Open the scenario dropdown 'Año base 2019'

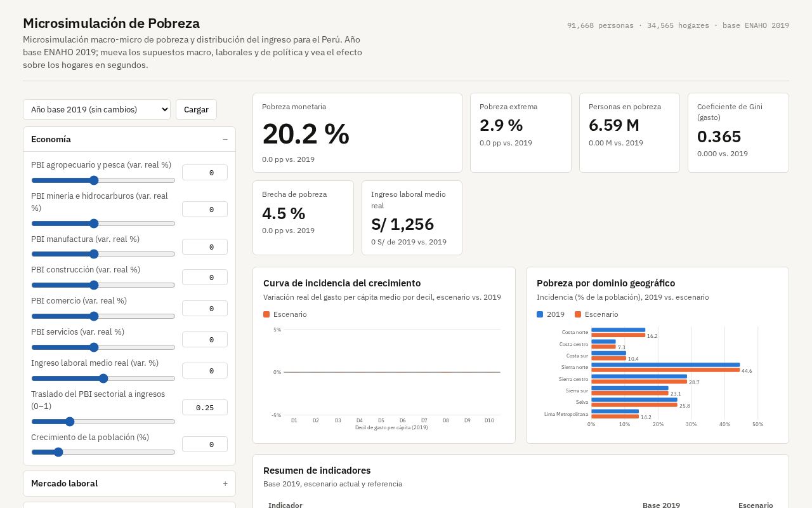[x=96, y=109]
